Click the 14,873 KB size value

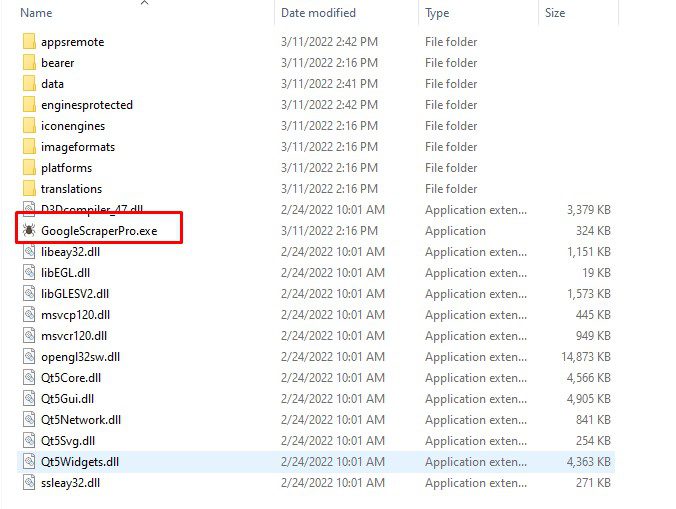pos(586,357)
